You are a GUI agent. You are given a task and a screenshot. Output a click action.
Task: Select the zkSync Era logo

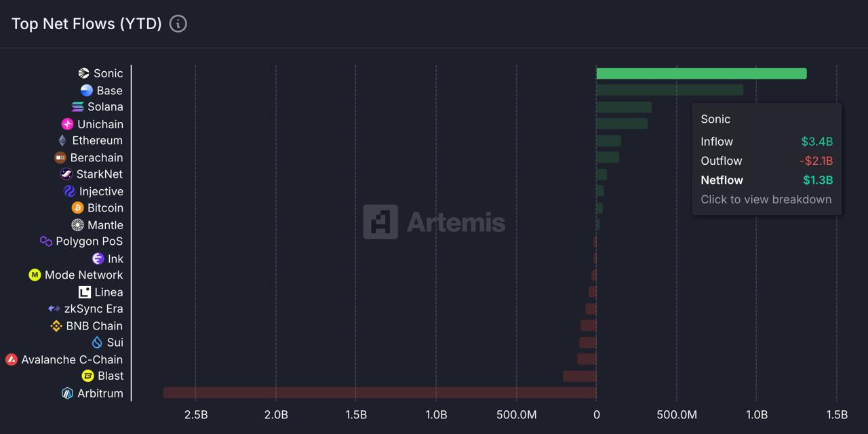pos(54,309)
